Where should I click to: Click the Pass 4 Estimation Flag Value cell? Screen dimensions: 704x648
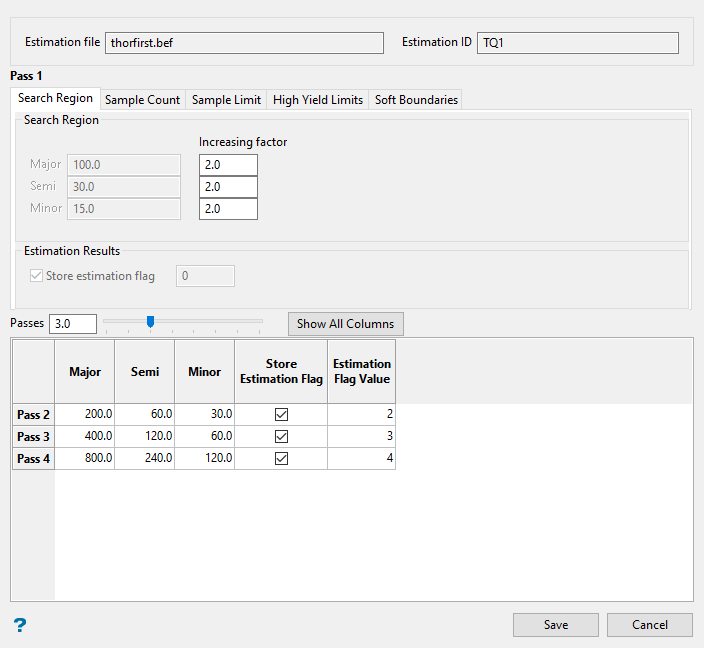[x=361, y=458]
